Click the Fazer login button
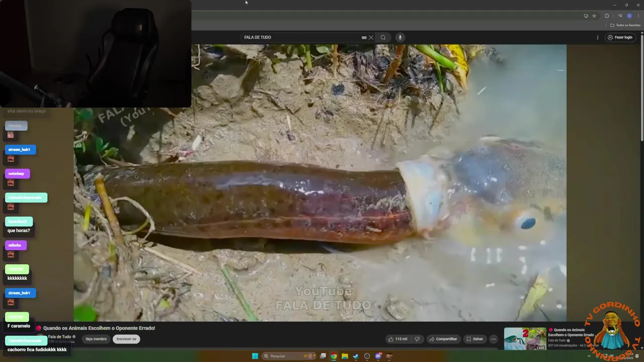The height and width of the screenshot is (362, 644). 620,37
